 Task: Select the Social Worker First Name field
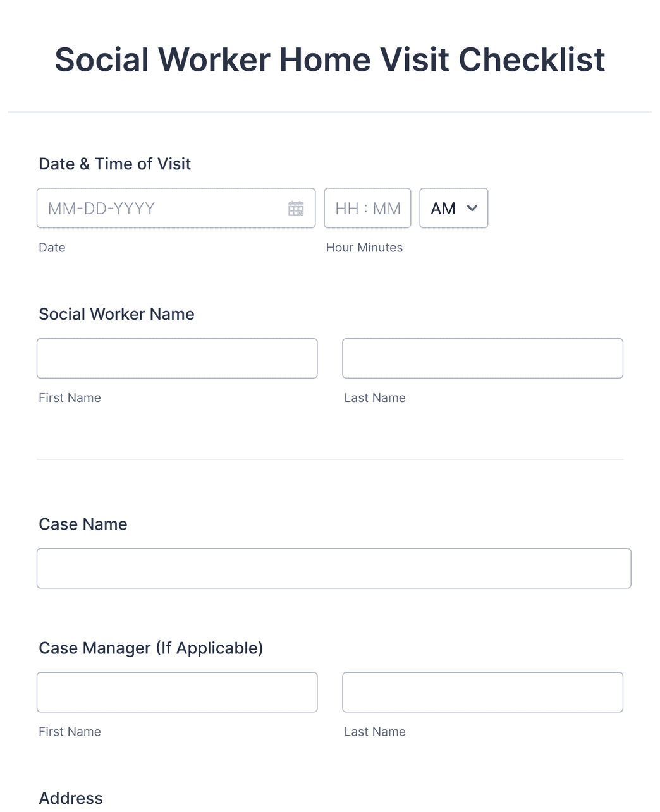coord(177,358)
